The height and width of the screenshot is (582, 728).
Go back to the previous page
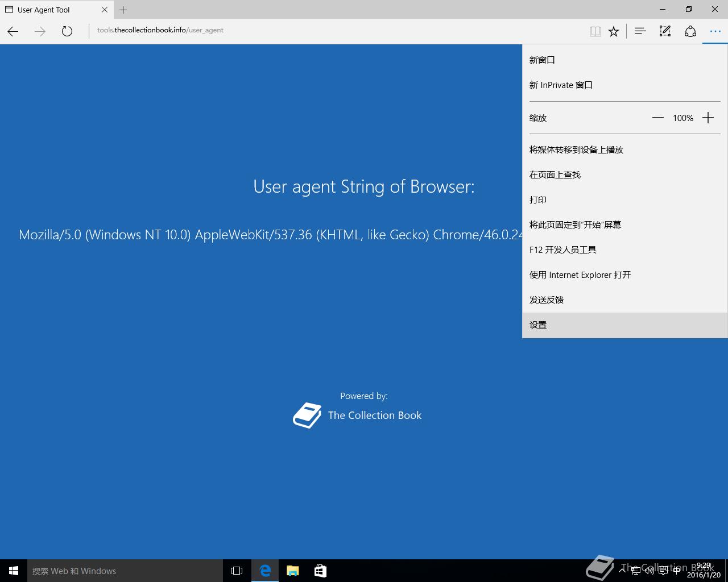(13, 32)
